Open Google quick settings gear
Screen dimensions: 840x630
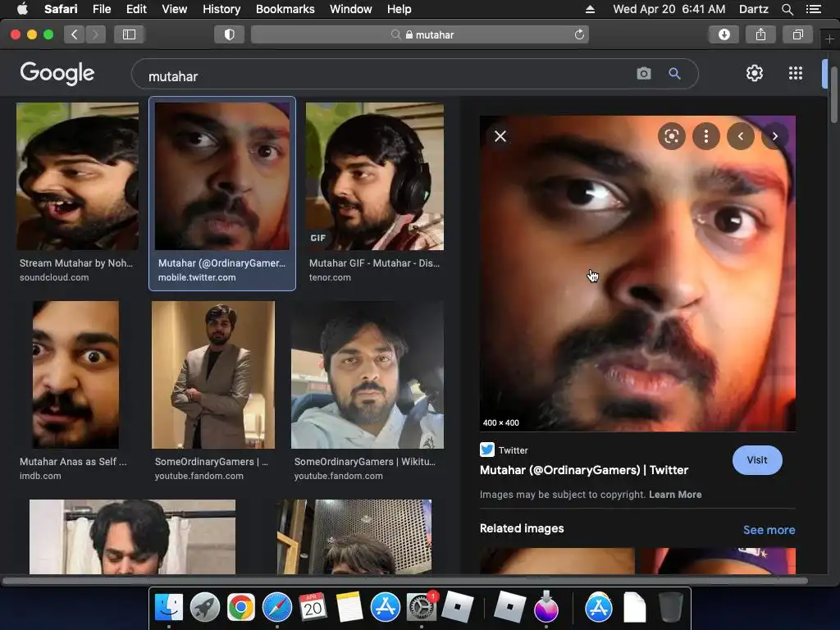[755, 73]
